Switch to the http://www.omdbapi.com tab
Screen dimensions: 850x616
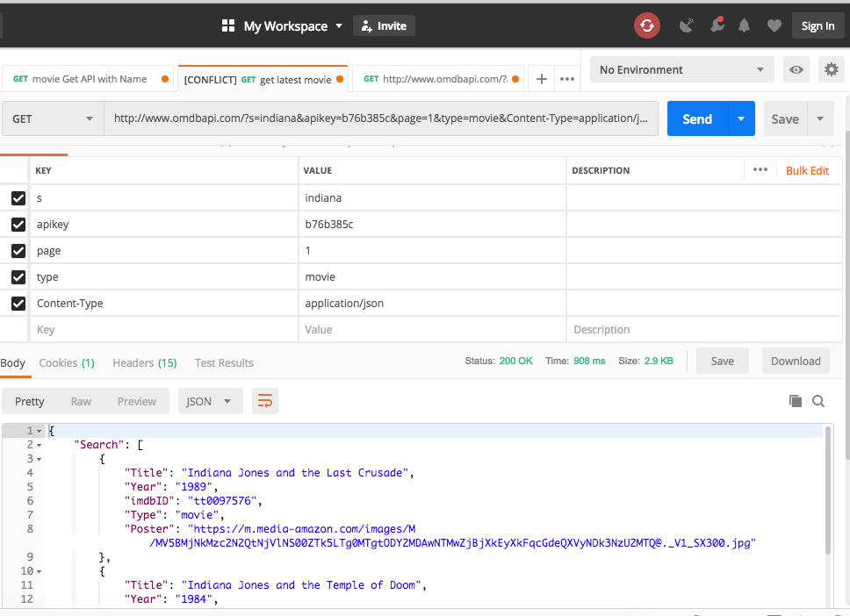point(437,79)
